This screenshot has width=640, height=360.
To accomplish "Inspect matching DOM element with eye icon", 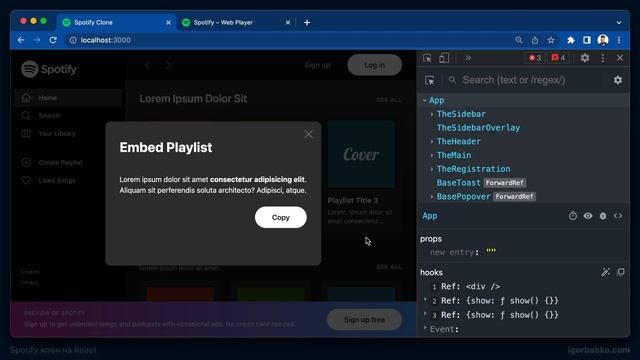I will (x=588, y=216).
